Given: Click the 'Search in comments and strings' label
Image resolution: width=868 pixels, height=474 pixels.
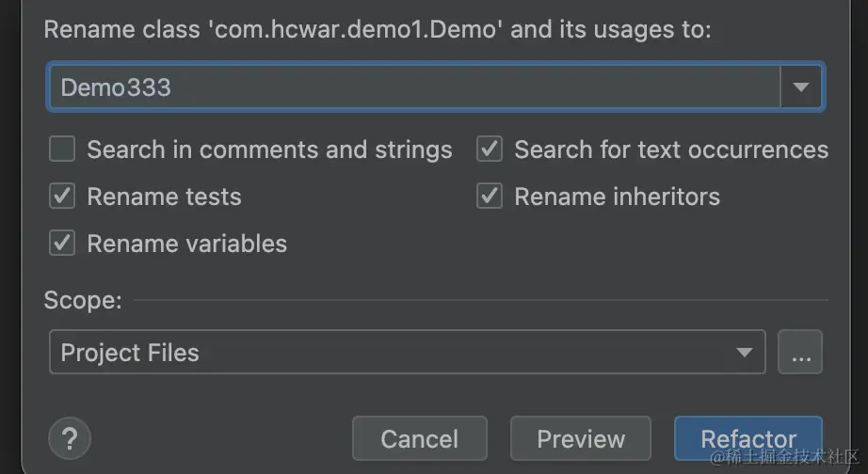Looking at the screenshot, I should 269,150.
